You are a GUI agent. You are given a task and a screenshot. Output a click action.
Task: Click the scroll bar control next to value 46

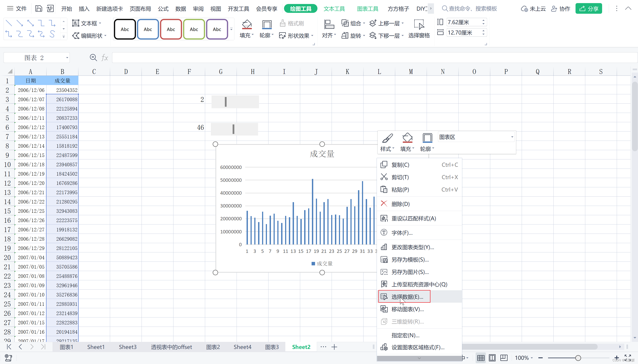point(234,129)
